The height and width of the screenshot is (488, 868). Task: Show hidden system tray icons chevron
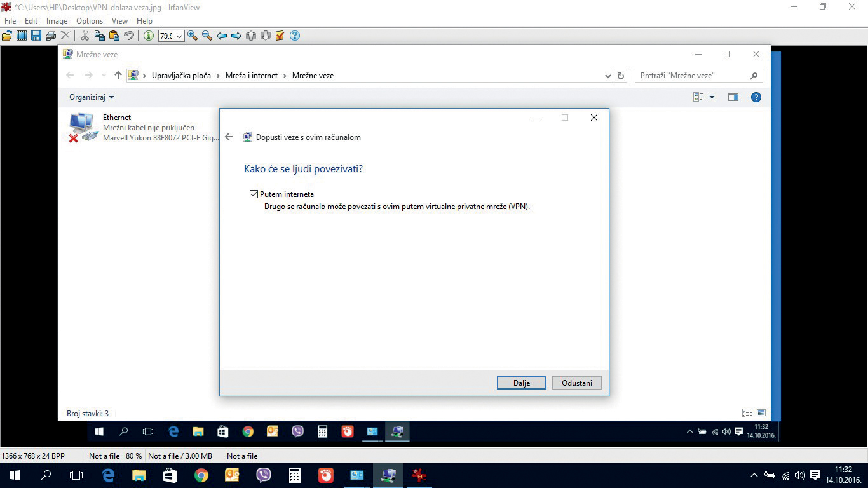(x=754, y=475)
